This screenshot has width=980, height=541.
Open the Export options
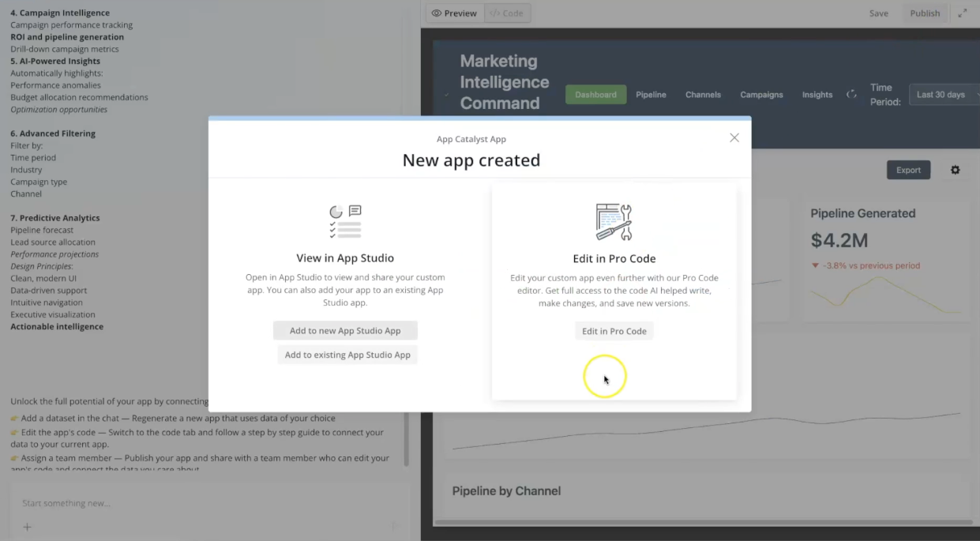(908, 170)
